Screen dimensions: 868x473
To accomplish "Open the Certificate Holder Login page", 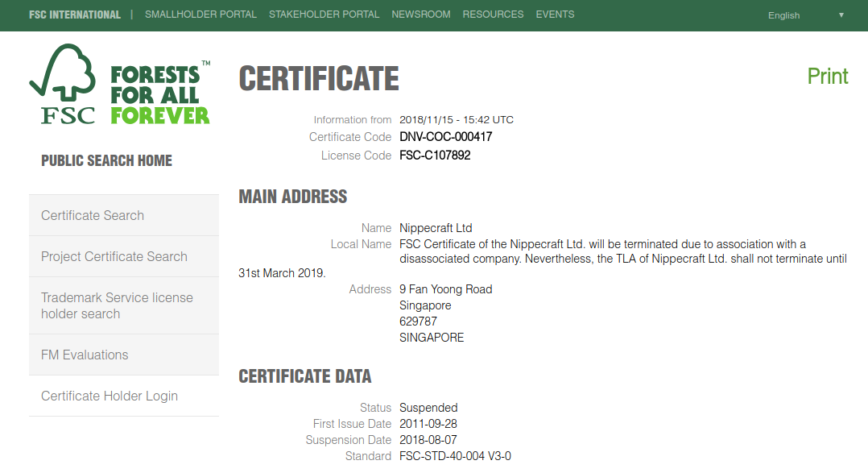I will tap(110, 396).
